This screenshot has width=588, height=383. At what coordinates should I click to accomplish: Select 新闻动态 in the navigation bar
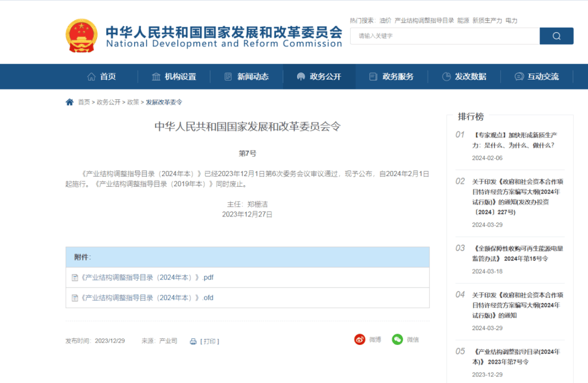pos(247,77)
